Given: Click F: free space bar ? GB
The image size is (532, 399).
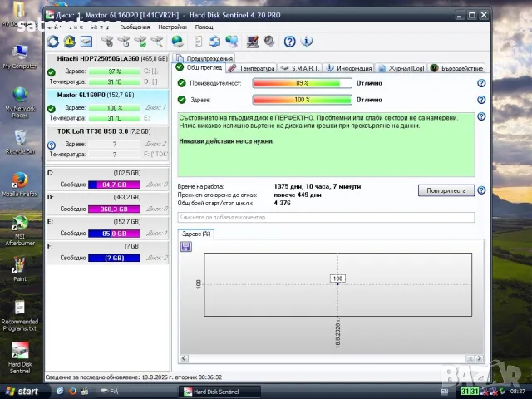Looking at the screenshot, I should (114, 258).
